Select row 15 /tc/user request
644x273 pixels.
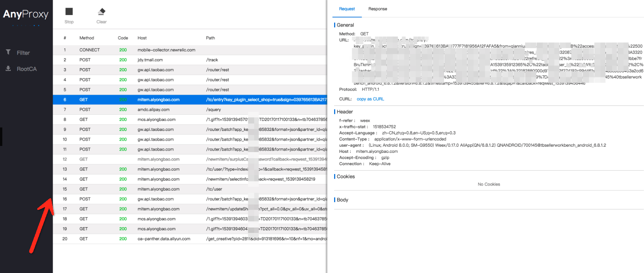tap(190, 189)
